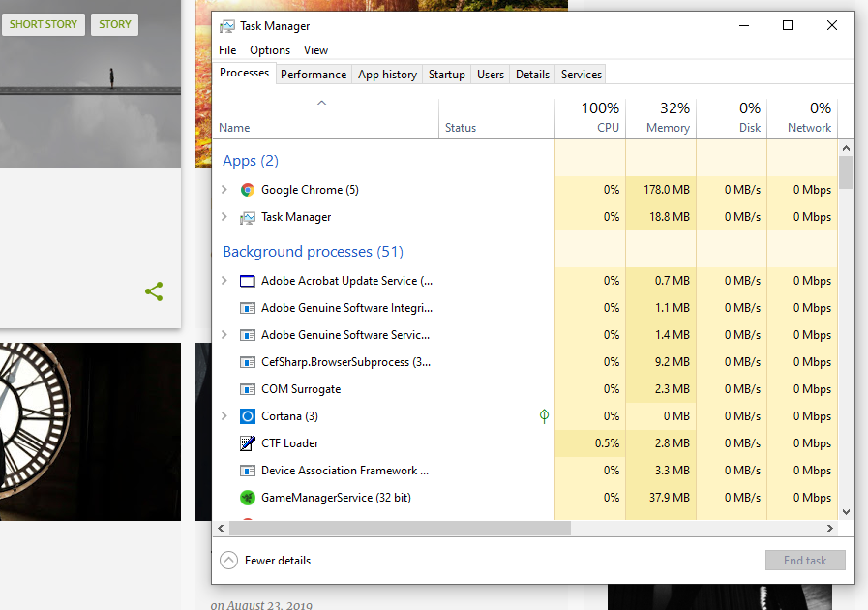The image size is (868, 610).
Task: Click the STORY tag on the webpage
Action: (114, 24)
